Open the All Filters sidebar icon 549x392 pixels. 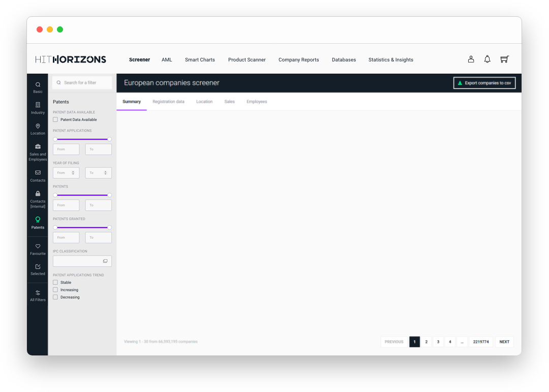click(x=38, y=296)
